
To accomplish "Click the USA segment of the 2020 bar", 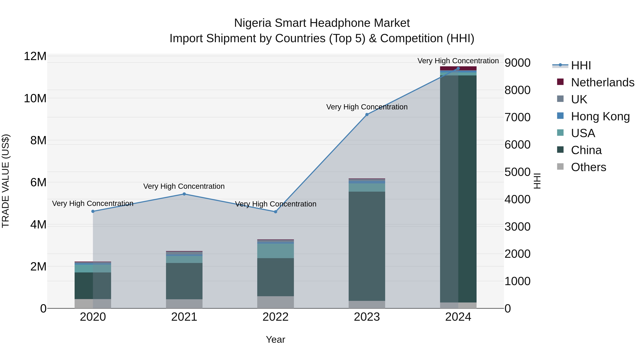I will (x=93, y=269).
